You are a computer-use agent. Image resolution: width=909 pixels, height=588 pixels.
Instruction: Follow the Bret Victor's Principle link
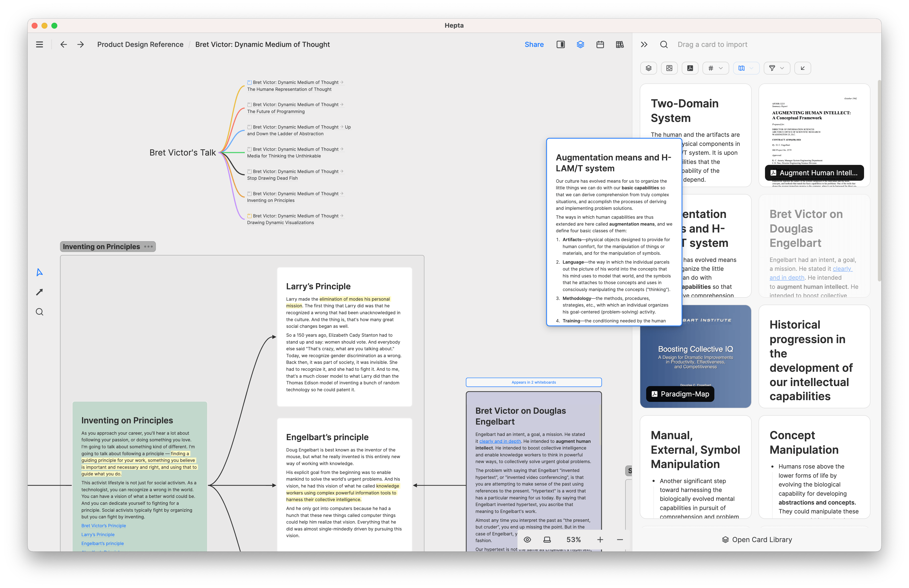point(103,525)
